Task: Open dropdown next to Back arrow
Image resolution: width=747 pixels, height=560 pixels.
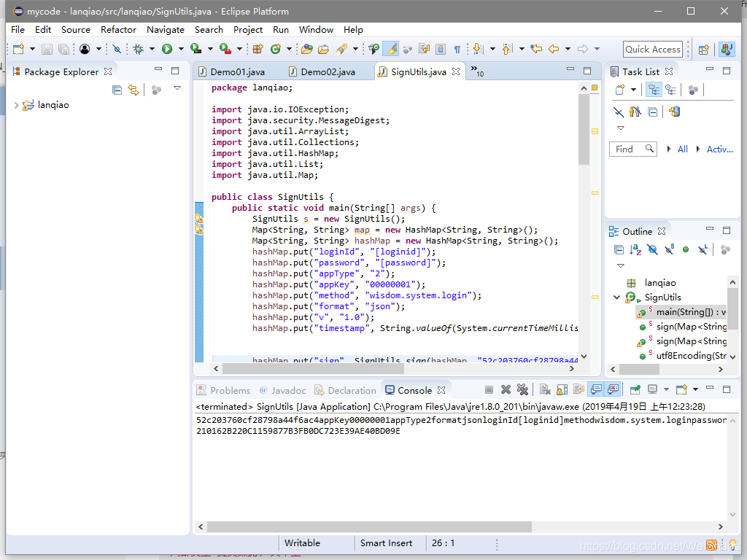Action: click(x=568, y=49)
